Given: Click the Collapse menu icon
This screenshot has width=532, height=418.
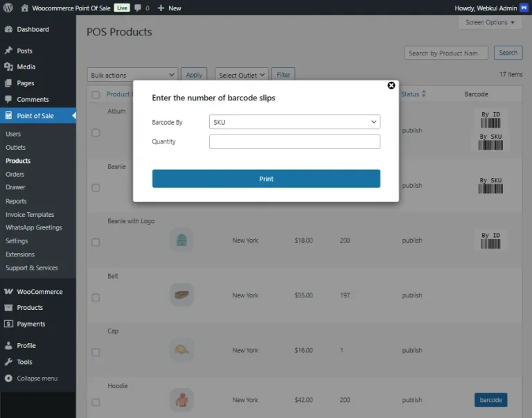Looking at the screenshot, I should 9,378.
